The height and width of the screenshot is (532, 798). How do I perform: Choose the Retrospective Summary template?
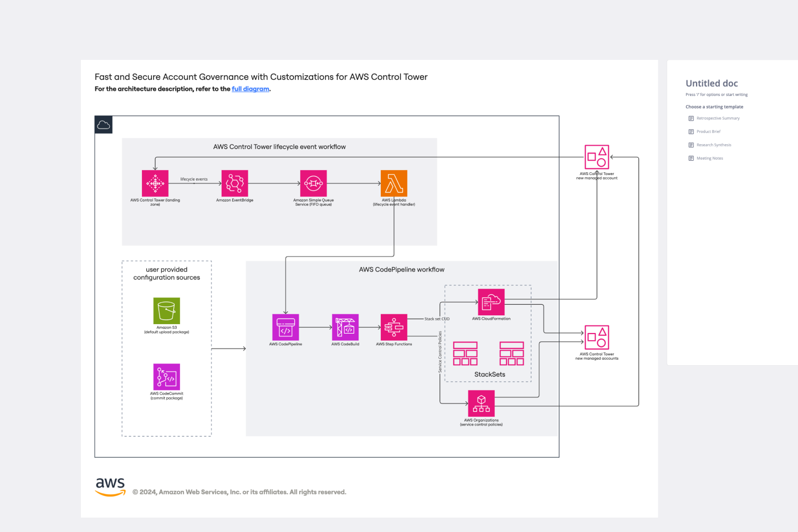[718, 119]
